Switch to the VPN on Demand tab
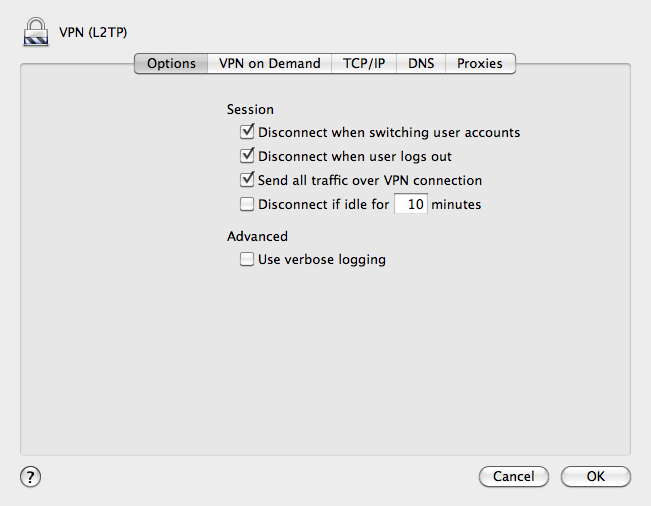 [269, 64]
